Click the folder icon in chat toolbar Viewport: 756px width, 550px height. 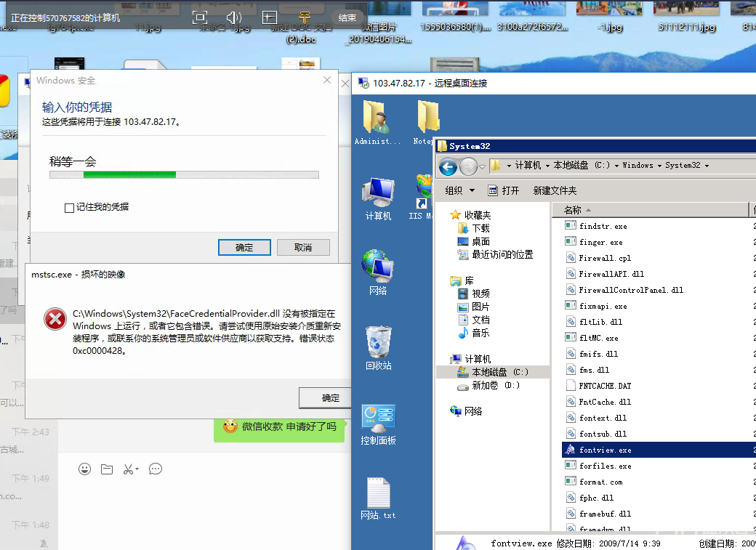point(107,469)
